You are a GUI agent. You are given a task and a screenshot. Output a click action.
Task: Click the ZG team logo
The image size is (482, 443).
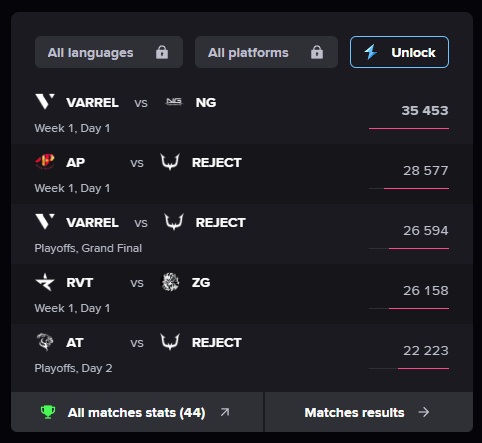coord(170,282)
